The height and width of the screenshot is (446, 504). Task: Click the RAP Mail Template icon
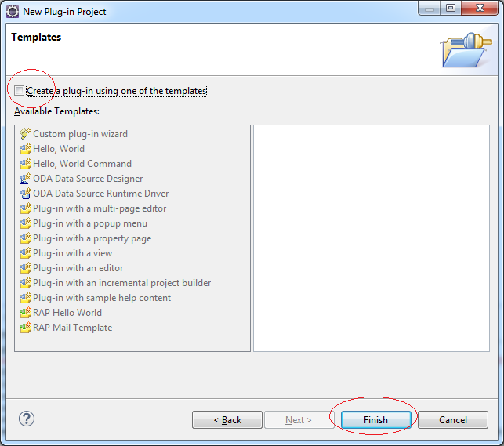(25, 328)
